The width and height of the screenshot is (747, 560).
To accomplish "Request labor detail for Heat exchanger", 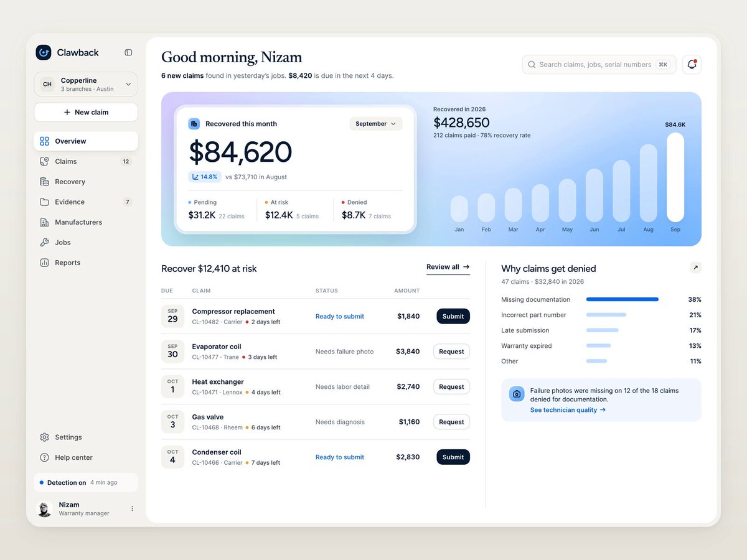I will coord(451,386).
